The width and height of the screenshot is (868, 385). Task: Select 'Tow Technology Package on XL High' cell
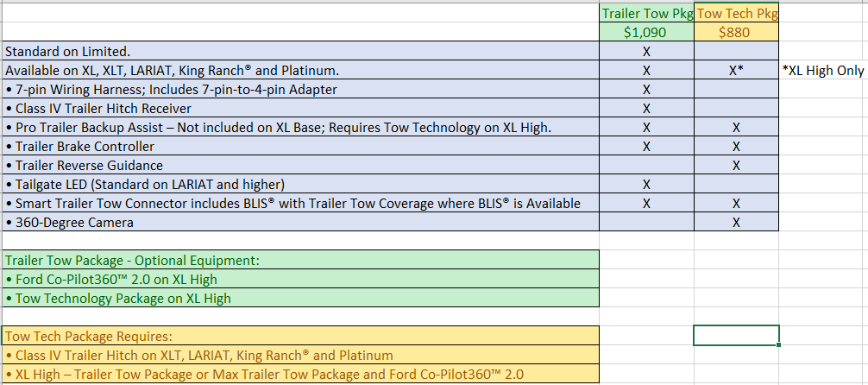[x=300, y=298]
